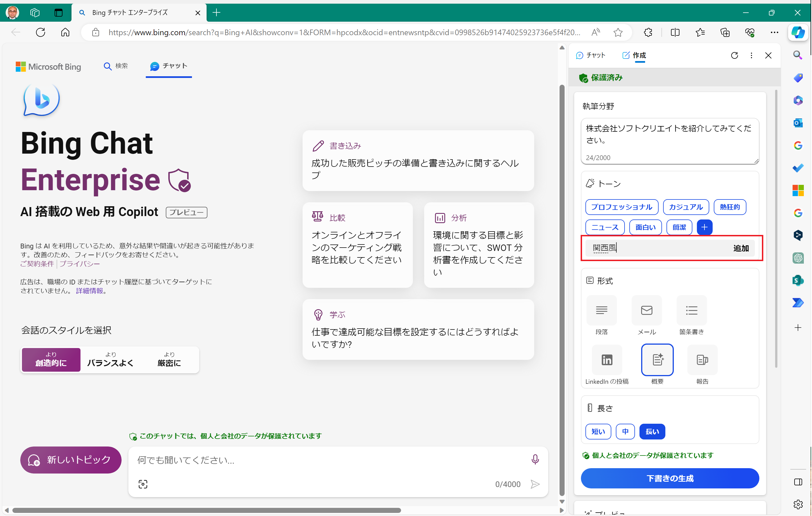Toggle the split screen icon
Screen dimensions: 812x516
(x=675, y=32)
